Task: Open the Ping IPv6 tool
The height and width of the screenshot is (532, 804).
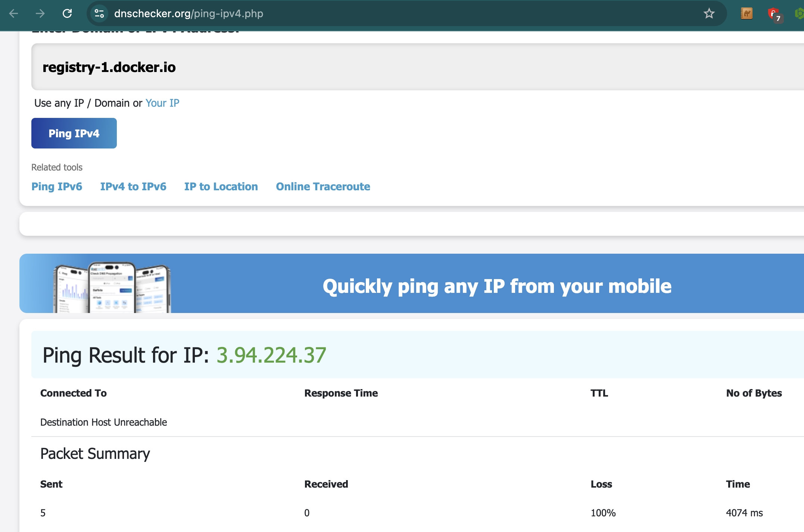Action: pyautogui.click(x=57, y=187)
